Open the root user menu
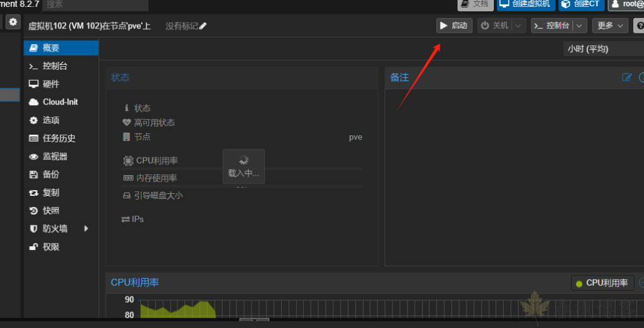This screenshot has height=328, width=644. tap(626, 4)
